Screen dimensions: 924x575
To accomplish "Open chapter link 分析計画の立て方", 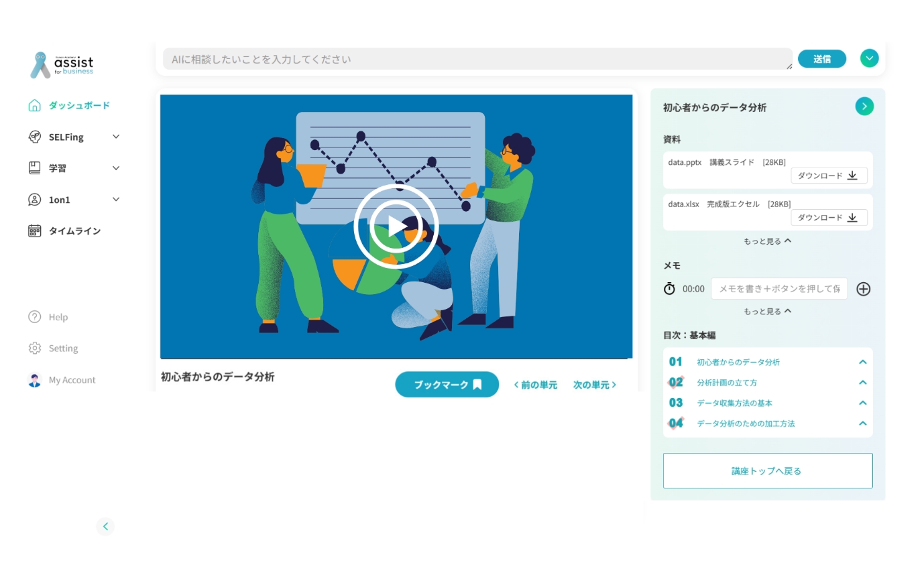I will pos(727,383).
